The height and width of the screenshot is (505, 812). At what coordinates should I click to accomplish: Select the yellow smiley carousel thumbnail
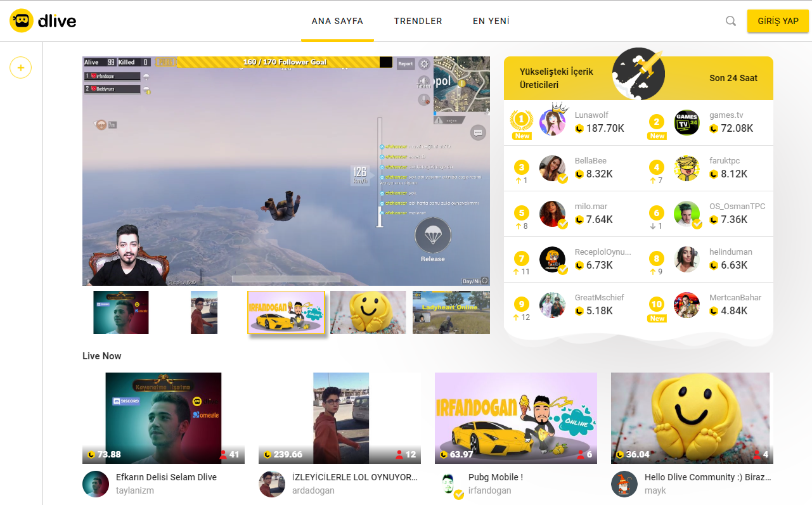369,312
